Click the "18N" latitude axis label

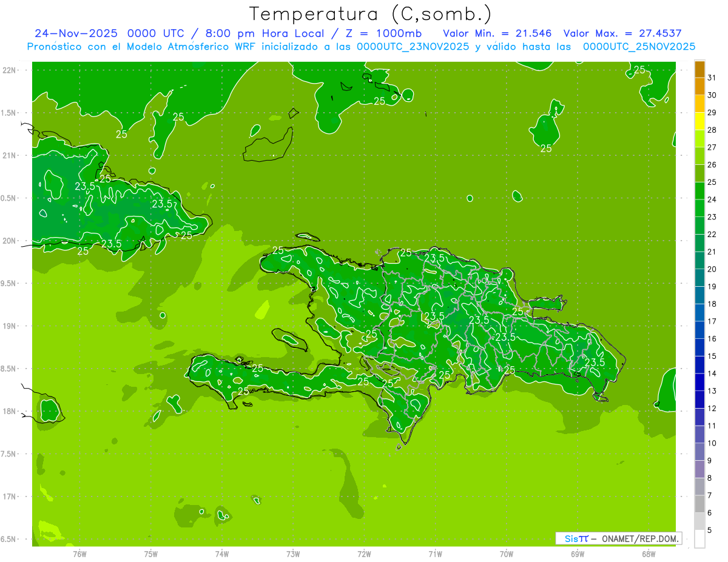pos(9,412)
